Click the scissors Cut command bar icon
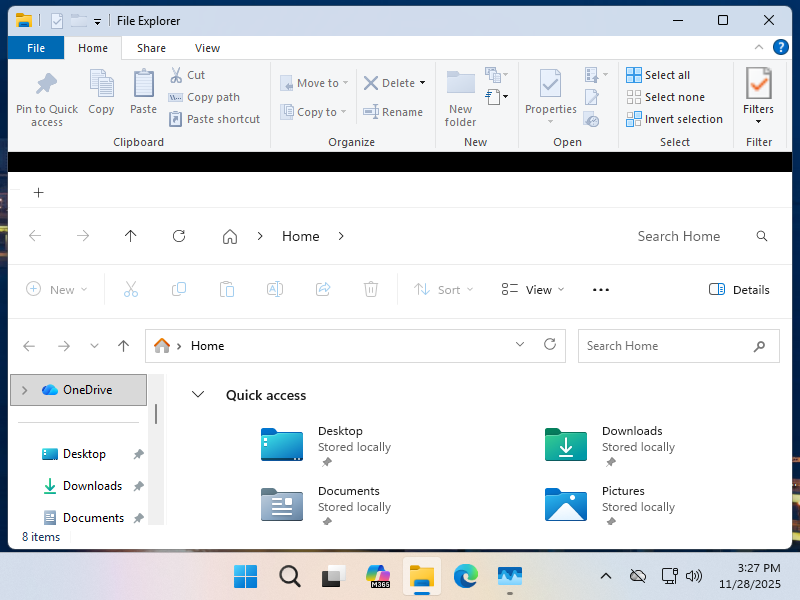 [131, 289]
